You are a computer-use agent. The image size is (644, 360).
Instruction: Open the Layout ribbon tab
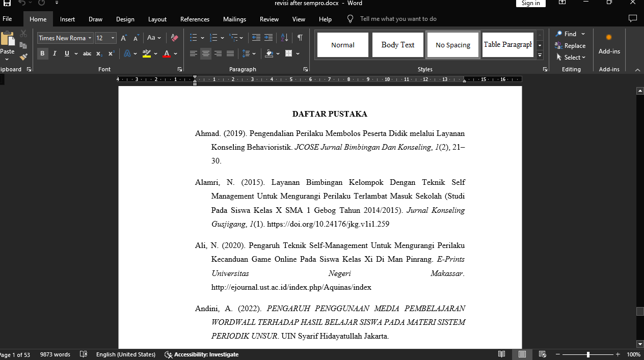(x=157, y=19)
